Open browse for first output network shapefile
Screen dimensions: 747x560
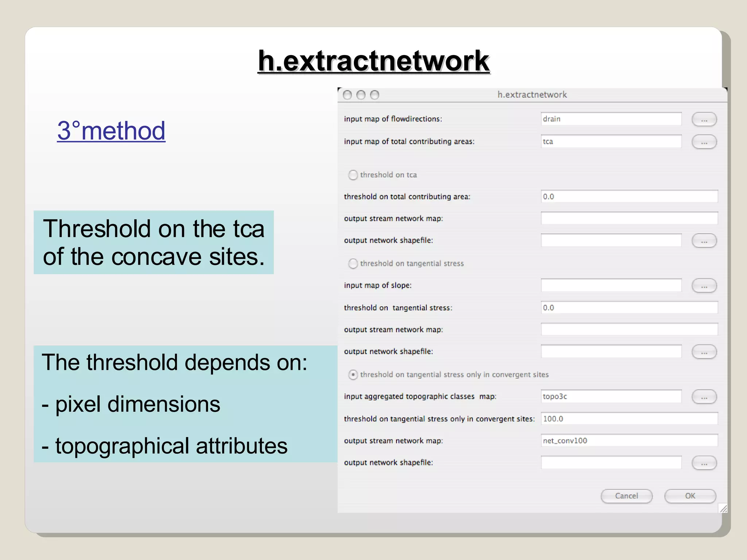tap(704, 241)
